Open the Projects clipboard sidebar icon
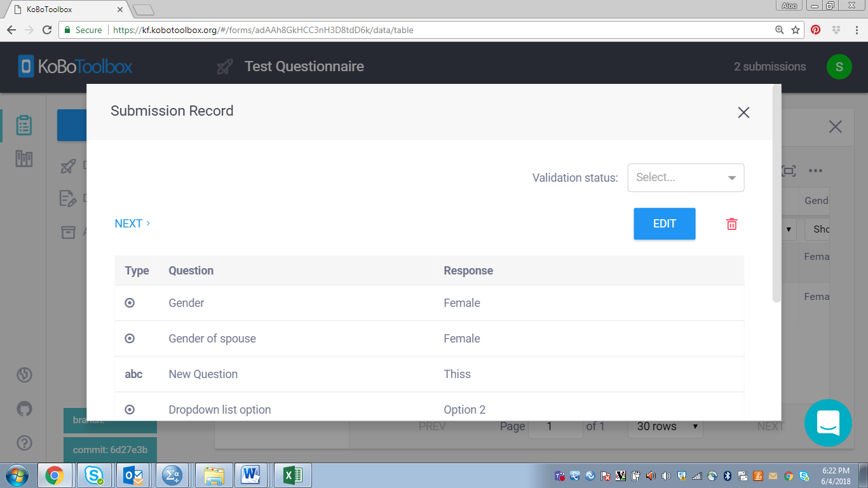Viewport: 868px width, 488px height. click(x=24, y=125)
